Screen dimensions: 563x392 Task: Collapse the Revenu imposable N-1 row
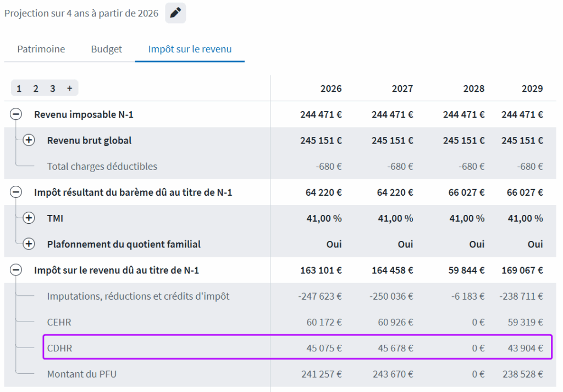16,114
